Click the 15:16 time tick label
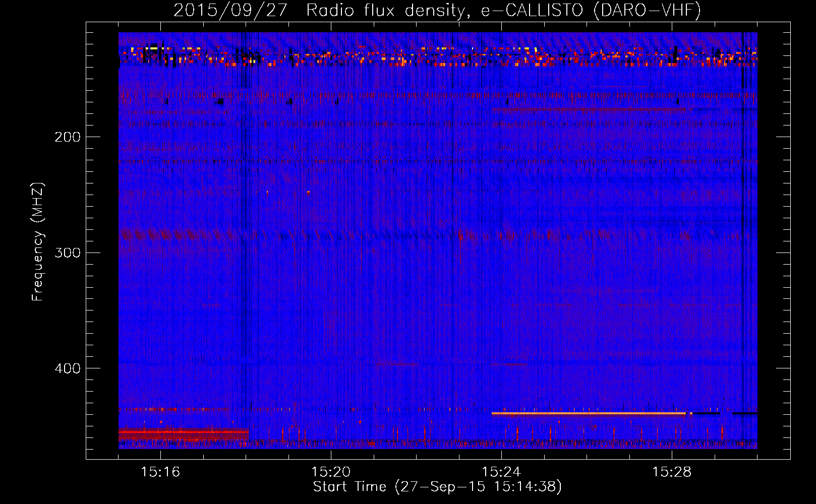 click(160, 472)
